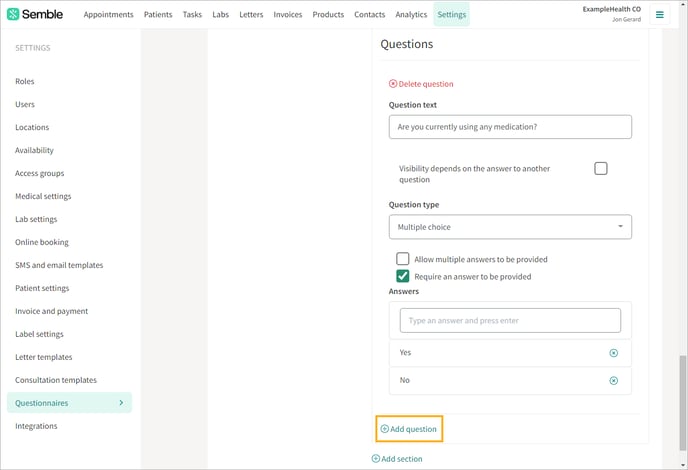Click the Question type dropdown arrow
This screenshot has width=688, height=470.
(x=620, y=226)
